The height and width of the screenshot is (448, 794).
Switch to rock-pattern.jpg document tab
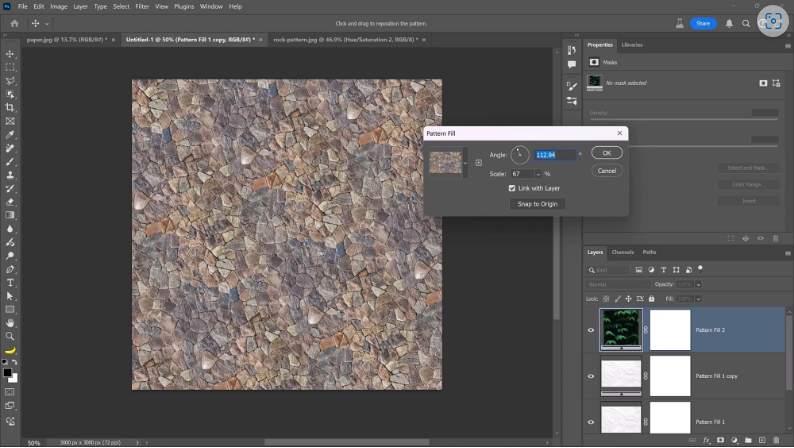click(346, 39)
